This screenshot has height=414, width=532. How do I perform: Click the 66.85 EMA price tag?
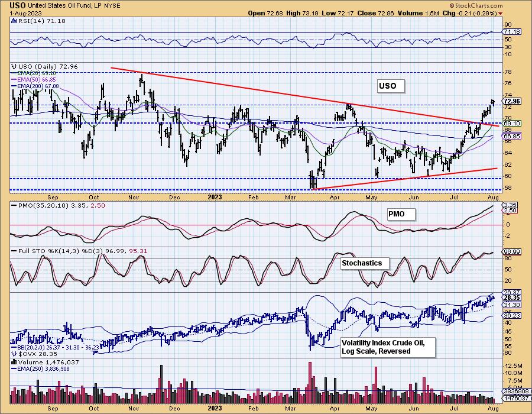point(512,136)
